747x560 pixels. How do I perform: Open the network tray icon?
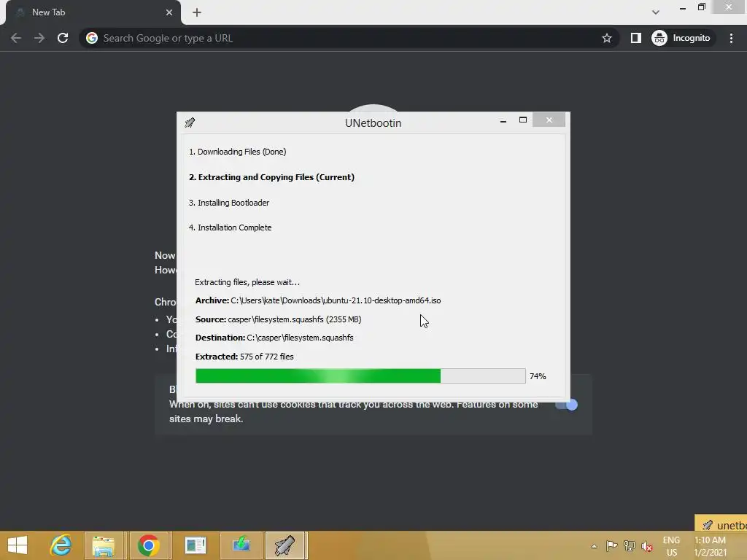pyautogui.click(x=630, y=545)
